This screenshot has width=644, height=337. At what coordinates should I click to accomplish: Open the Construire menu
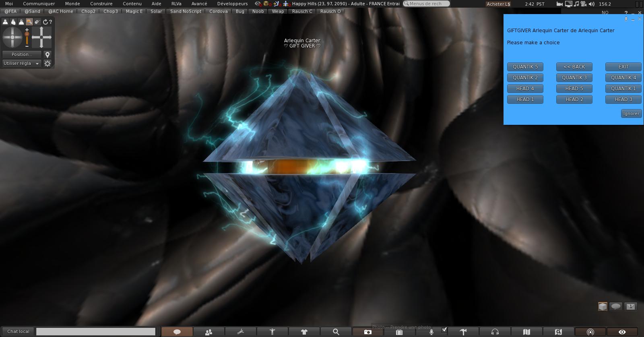(101, 4)
